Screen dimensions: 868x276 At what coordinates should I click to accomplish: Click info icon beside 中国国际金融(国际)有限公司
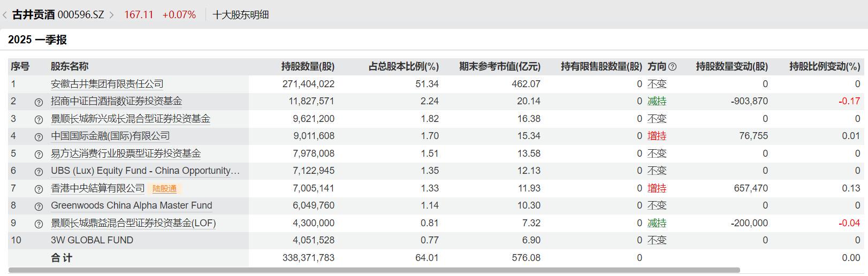[39, 137]
